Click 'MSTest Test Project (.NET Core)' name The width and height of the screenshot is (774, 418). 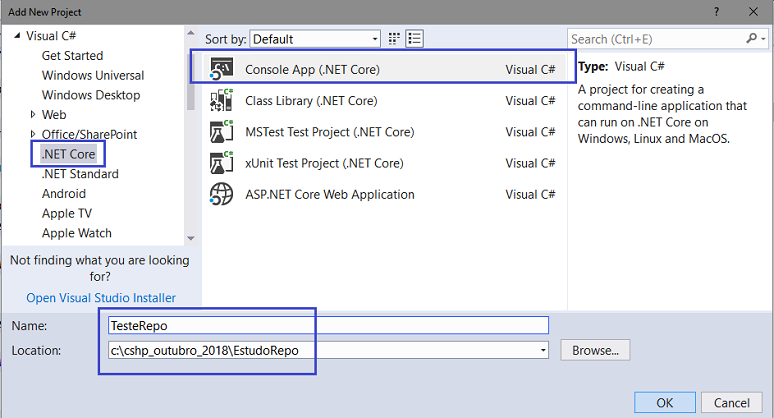[330, 132]
